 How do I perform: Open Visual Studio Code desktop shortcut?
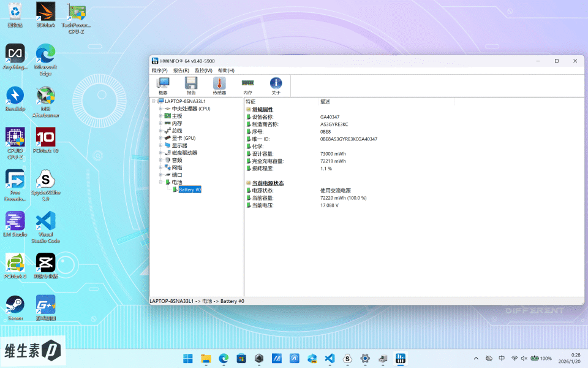tap(45, 221)
